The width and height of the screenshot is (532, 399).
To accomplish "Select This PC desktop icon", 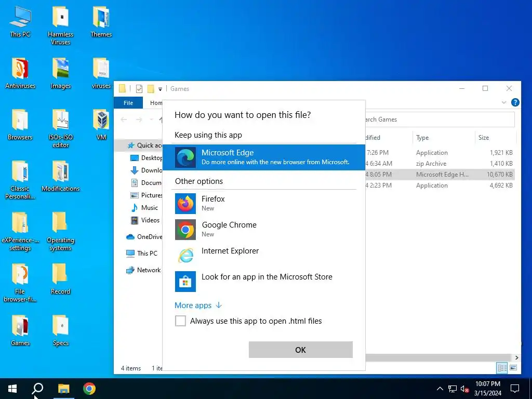I will (20, 22).
